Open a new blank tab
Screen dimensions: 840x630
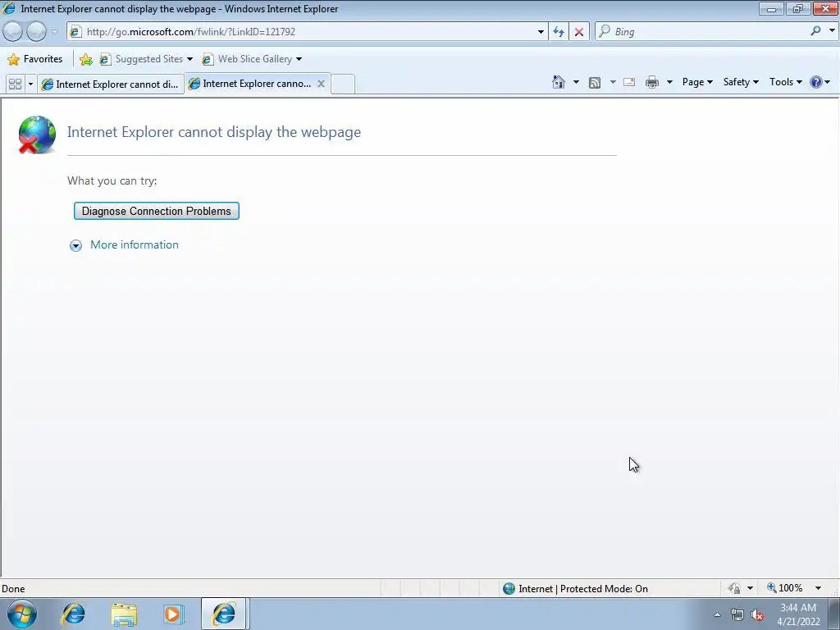[343, 84]
